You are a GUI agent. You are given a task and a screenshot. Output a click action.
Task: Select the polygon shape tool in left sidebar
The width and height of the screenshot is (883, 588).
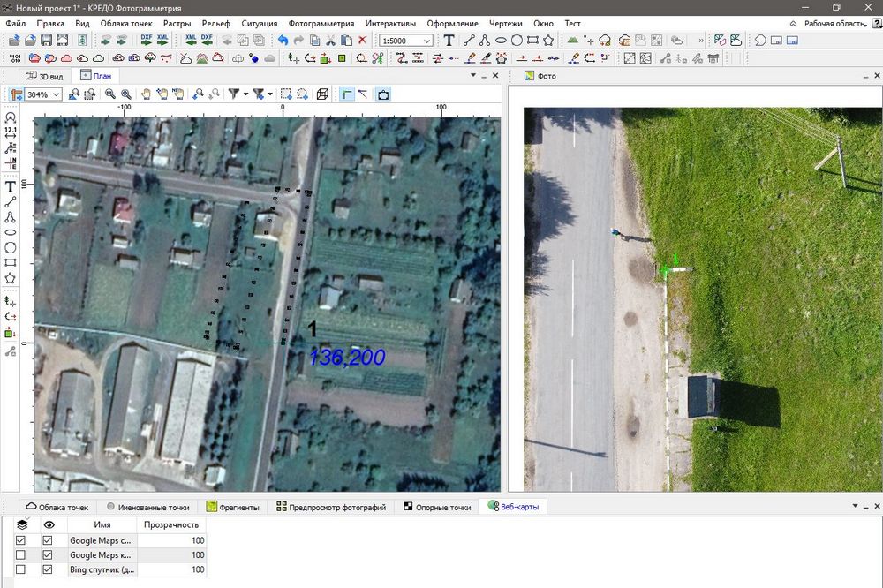11,278
